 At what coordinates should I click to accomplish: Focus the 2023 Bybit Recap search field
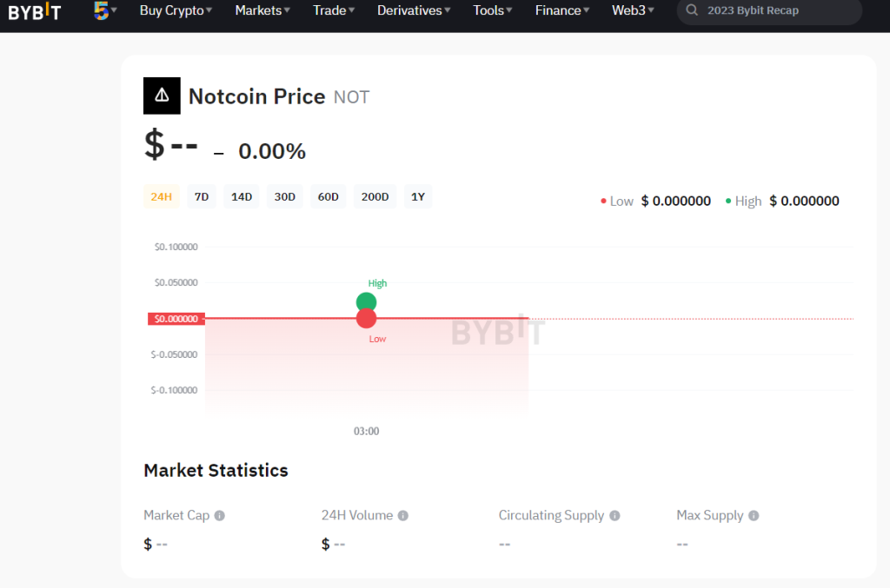(769, 10)
